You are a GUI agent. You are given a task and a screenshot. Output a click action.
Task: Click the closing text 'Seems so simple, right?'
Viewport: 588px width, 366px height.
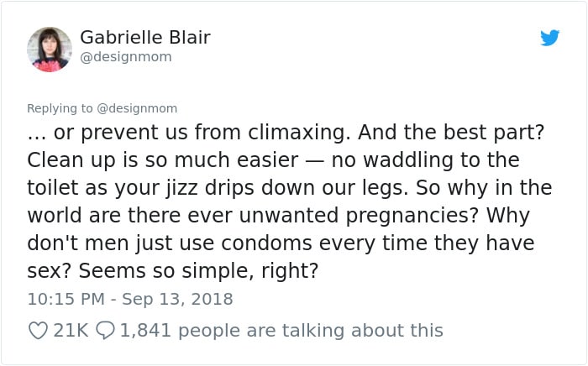pos(198,271)
